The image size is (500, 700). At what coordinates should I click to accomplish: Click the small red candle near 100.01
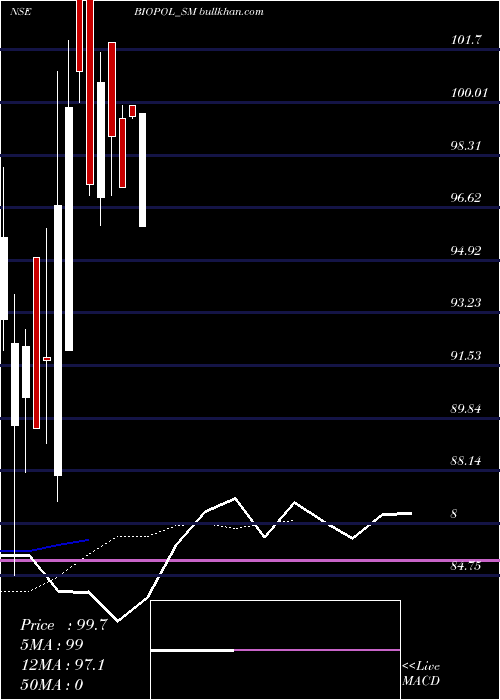[x=132, y=111]
